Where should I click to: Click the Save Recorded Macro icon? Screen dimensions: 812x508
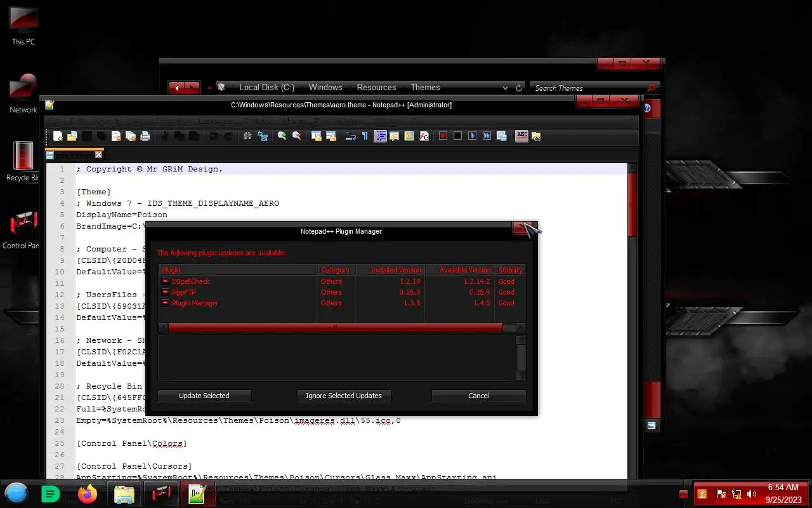click(x=501, y=136)
